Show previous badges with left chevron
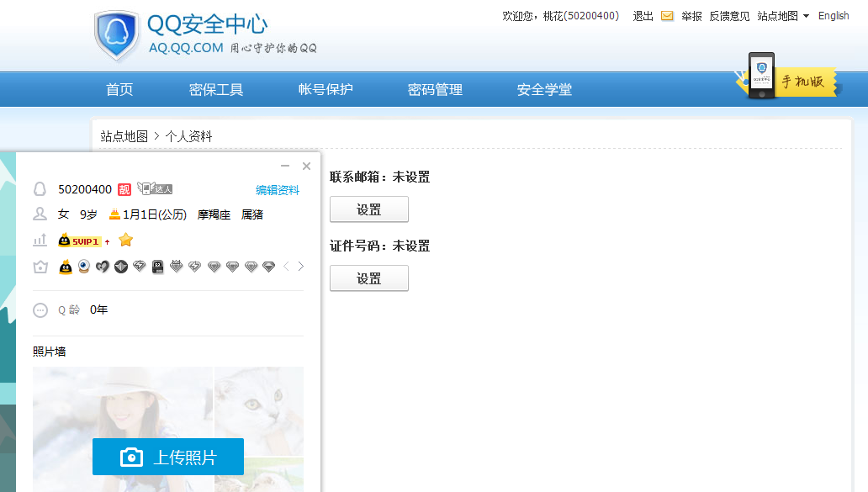 [286, 267]
